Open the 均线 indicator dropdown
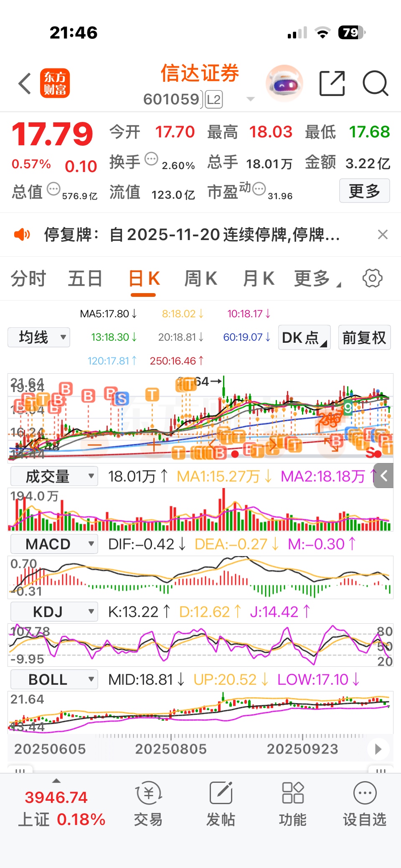401x868 pixels. pyautogui.click(x=39, y=337)
